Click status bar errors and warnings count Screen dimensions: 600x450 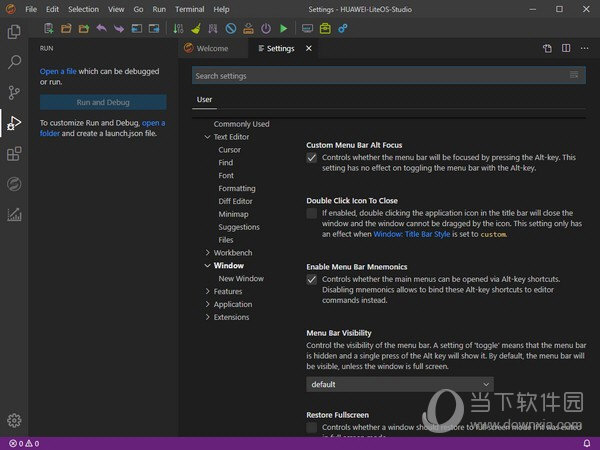point(24,443)
